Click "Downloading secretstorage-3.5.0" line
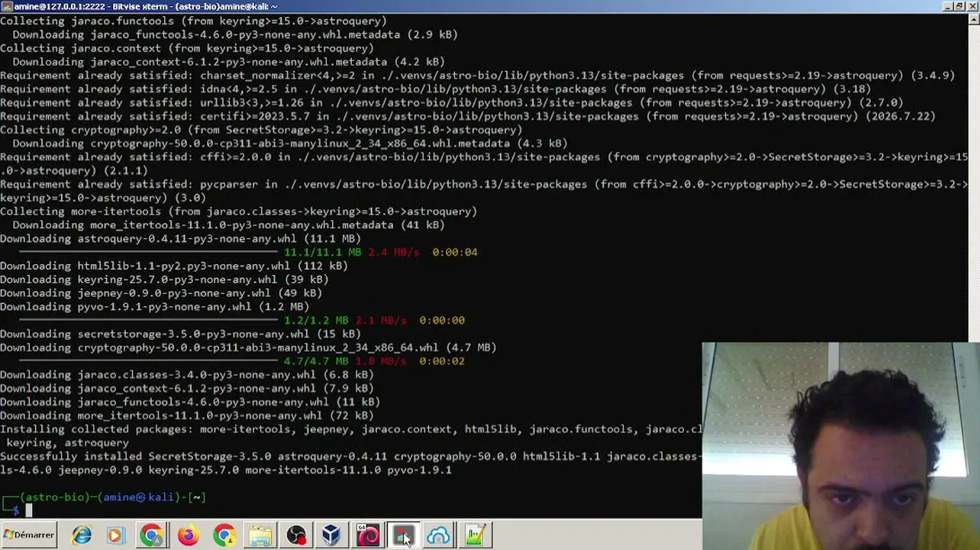The width and height of the screenshot is (980, 550). tap(180, 334)
